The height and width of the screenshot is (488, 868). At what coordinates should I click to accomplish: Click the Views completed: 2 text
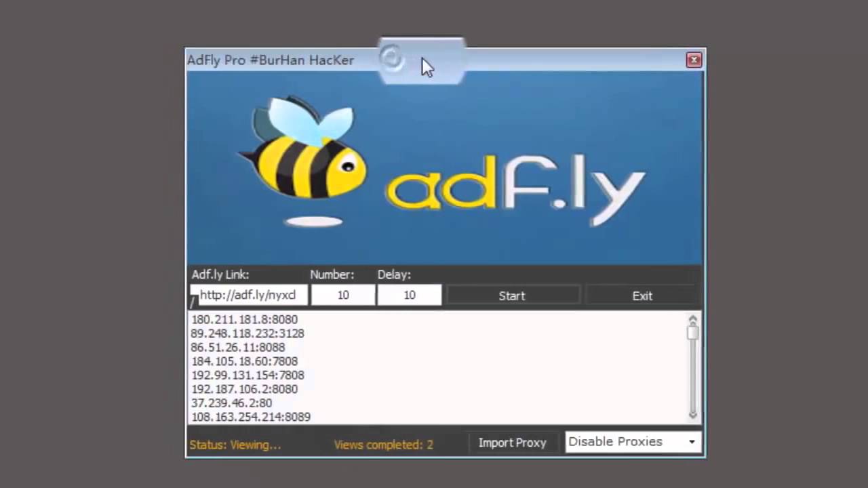tap(384, 445)
